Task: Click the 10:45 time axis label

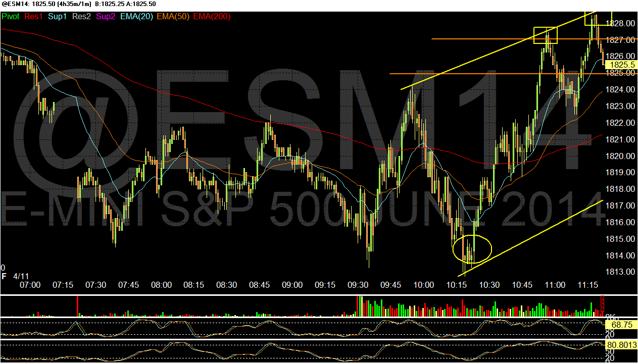Action: [x=522, y=285]
